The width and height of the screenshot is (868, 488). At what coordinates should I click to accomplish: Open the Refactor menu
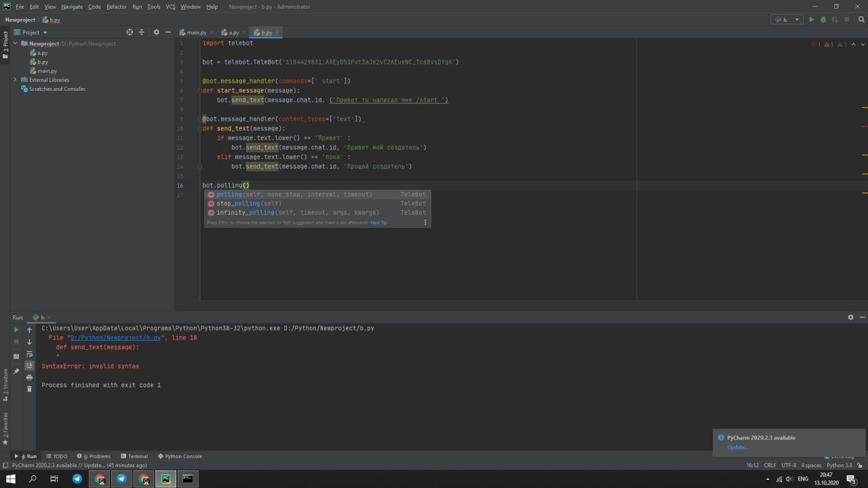117,6
